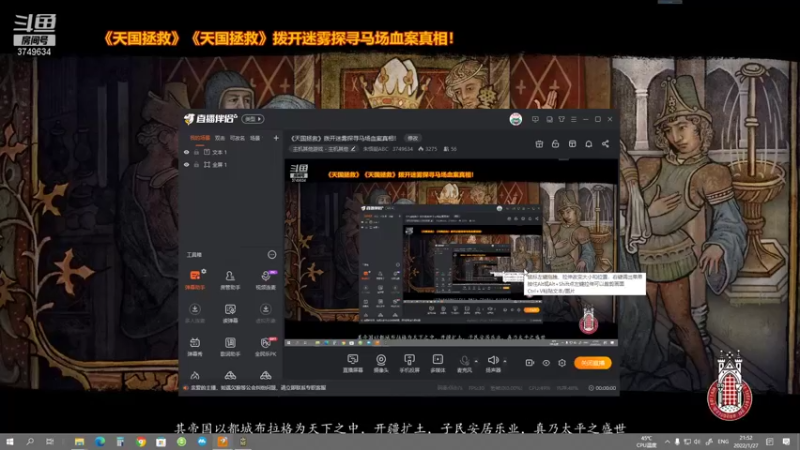Click the viewer count 56
The width and height of the screenshot is (800, 450).
pyautogui.click(x=450, y=149)
